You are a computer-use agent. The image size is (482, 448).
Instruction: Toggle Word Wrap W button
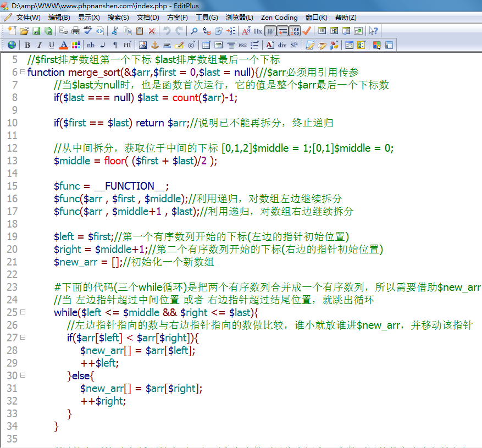270,31
